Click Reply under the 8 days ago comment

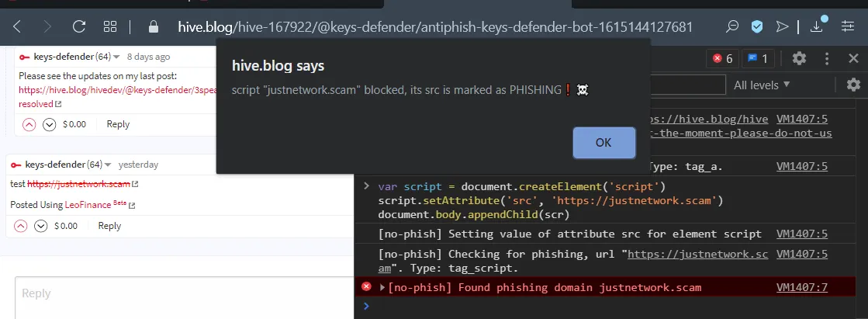pyautogui.click(x=118, y=124)
